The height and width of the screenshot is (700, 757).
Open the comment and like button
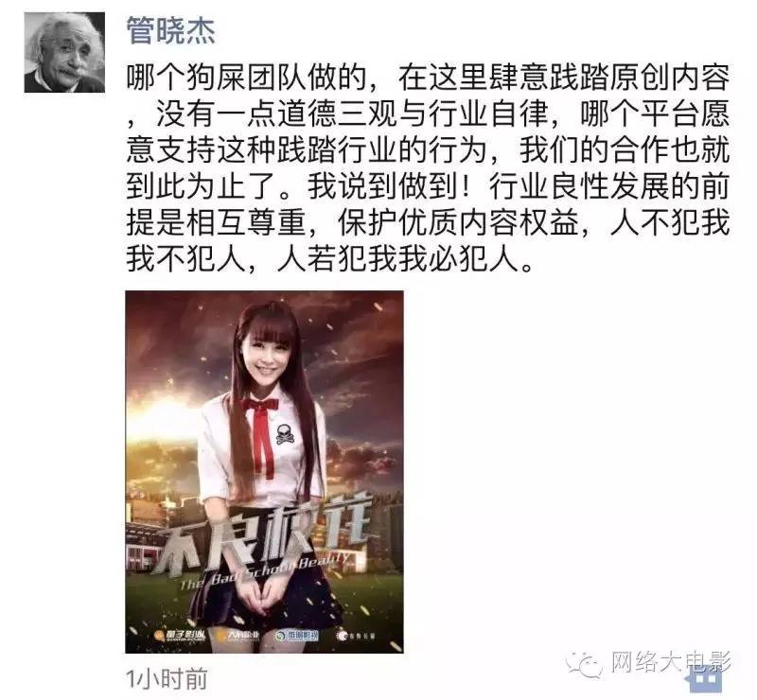tap(704, 677)
